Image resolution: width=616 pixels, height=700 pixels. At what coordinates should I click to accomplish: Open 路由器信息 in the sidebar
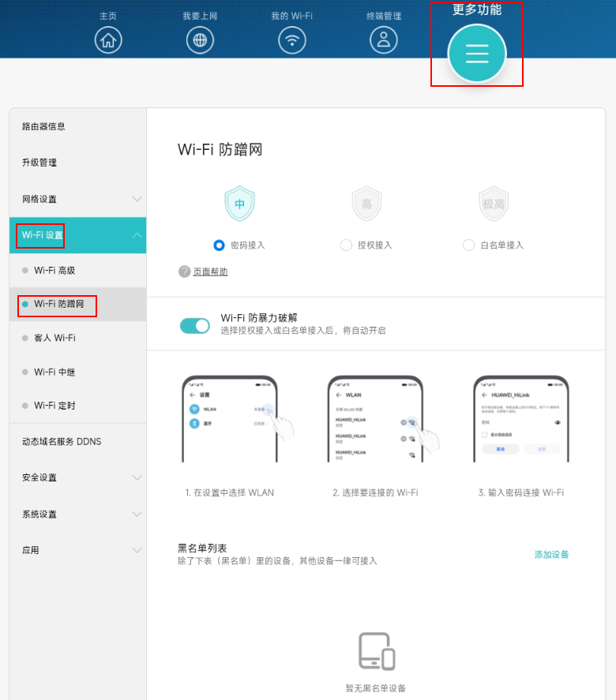click(x=44, y=126)
